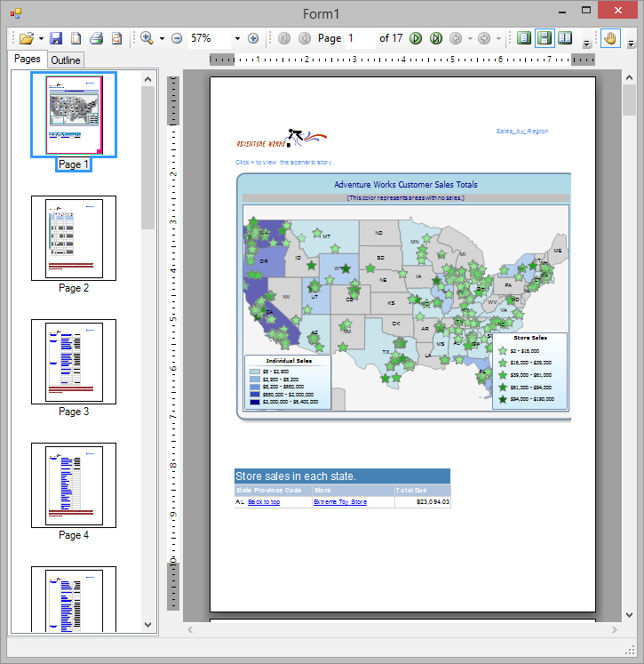Click the Adventure Works logo image
The height and width of the screenshot is (664, 644).
[282, 139]
